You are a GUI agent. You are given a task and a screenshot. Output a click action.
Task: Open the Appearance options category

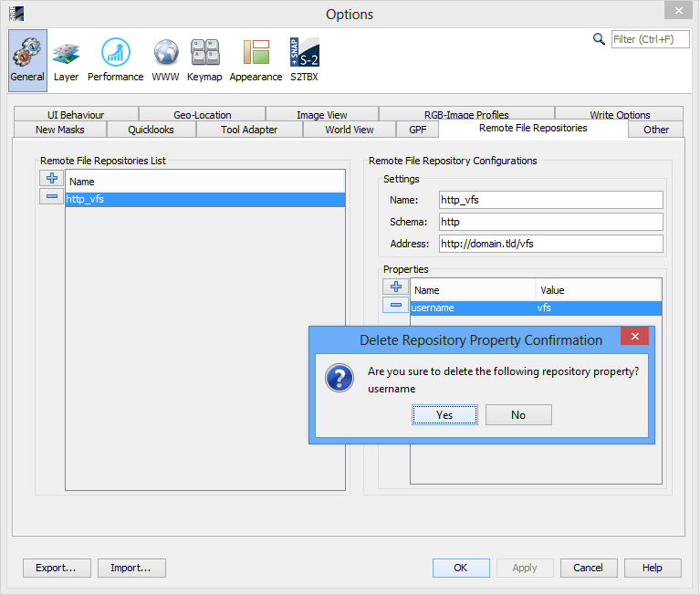256,60
